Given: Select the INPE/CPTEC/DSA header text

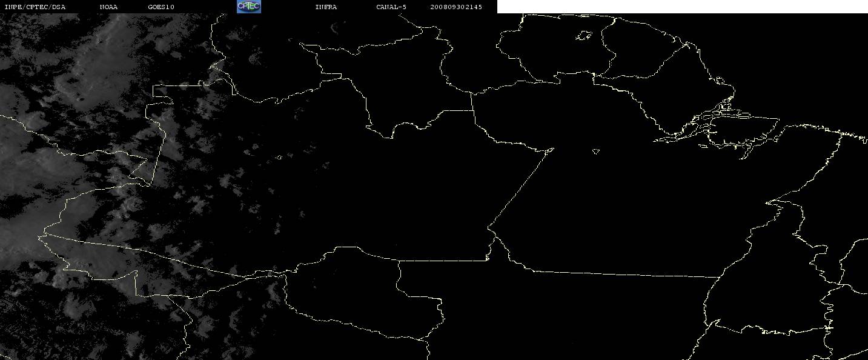Looking at the screenshot, I should [35, 7].
